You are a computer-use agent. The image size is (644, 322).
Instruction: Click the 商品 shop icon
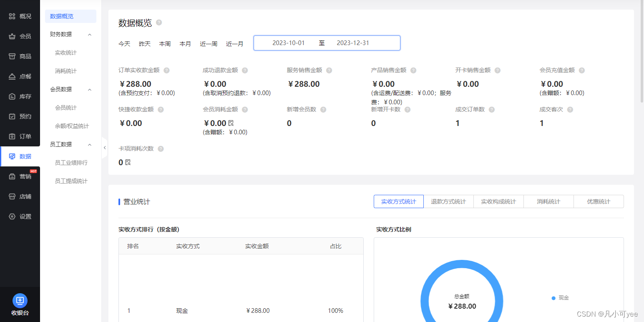click(12, 56)
